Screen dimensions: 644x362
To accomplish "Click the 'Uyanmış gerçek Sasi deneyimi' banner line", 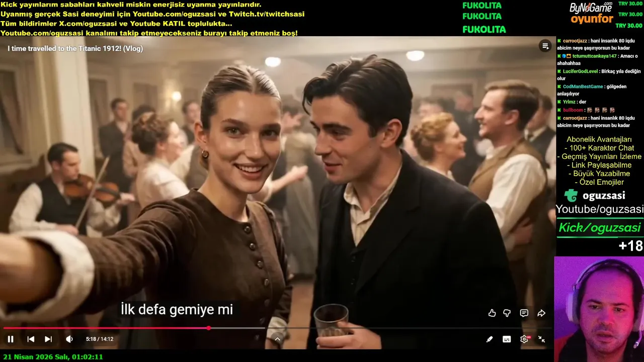I will [x=152, y=14].
